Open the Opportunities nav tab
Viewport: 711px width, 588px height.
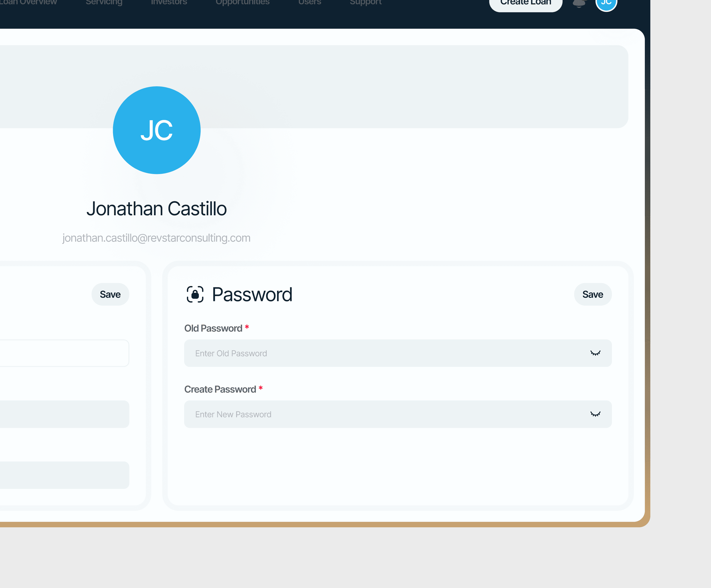pyautogui.click(x=242, y=2)
